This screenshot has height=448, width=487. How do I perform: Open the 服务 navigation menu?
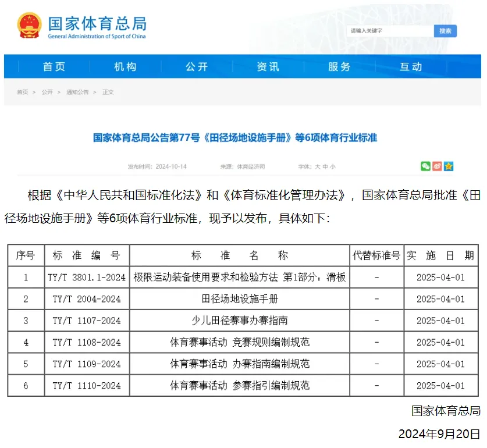[339, 66]
